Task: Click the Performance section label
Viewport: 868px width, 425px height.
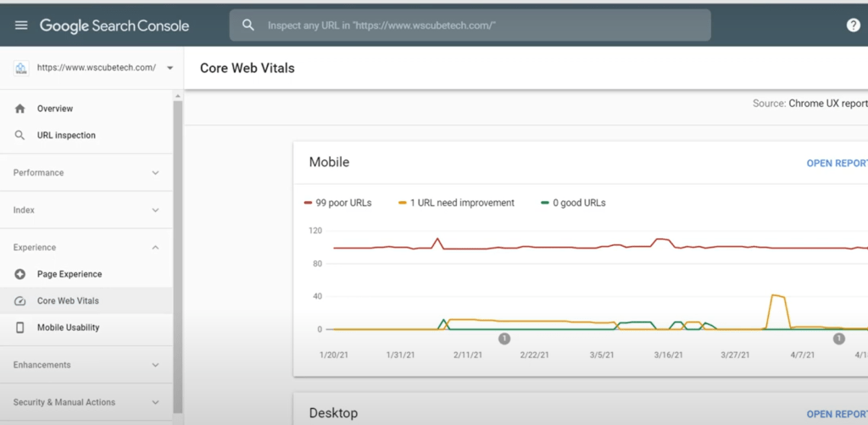Action: (38, 173)
